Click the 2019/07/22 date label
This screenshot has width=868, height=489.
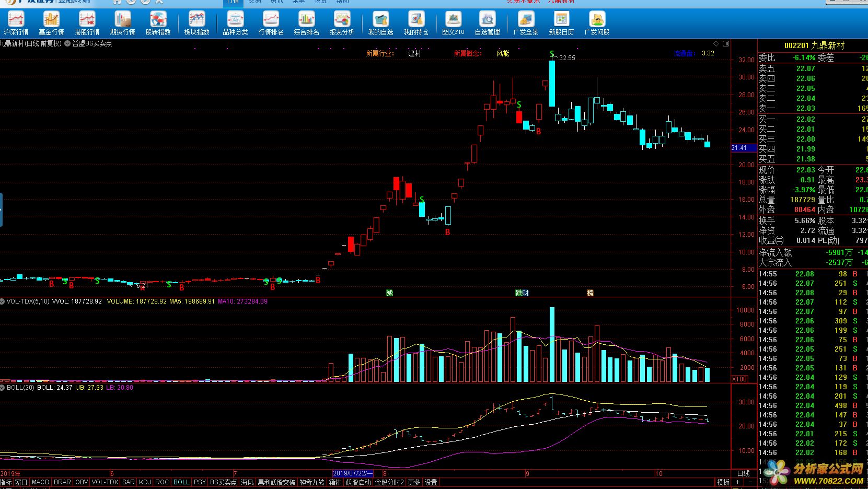(x=353, y=473)
